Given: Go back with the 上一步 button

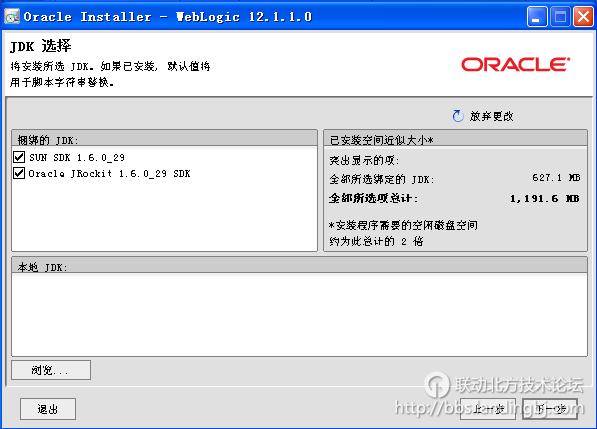Looking at the screenshot, I should coord(488,409).
